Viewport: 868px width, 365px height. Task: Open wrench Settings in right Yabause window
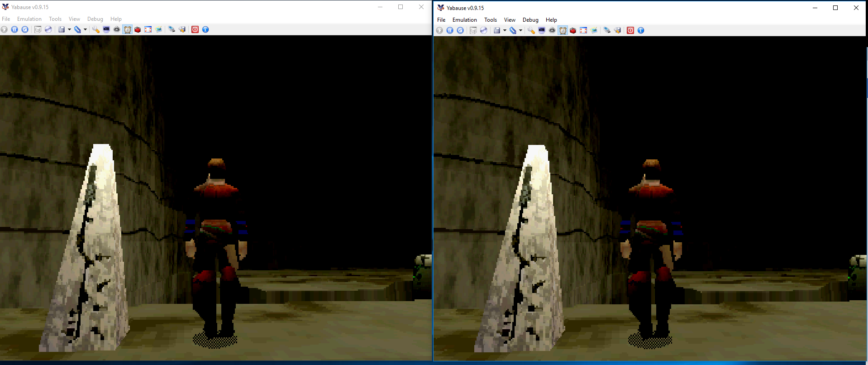pyautogui.click(x=531, y=30)
